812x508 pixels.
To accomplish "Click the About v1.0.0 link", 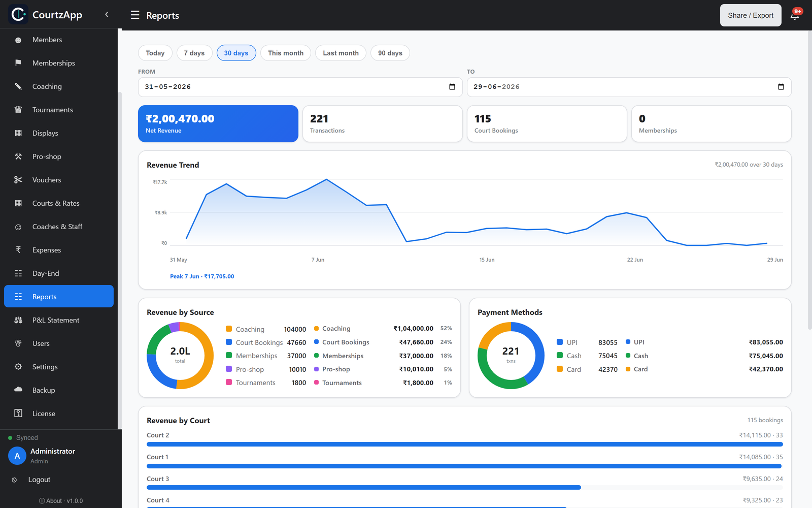I will click(61, 501).
